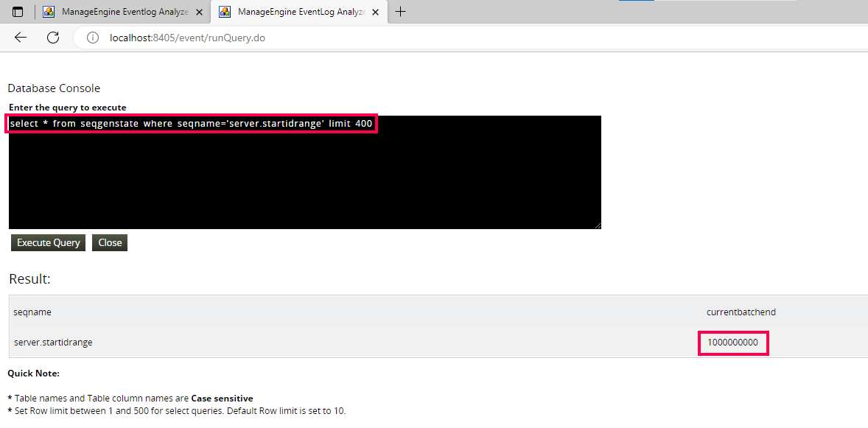Click favicon of first Eventlog Analyzer tab
This screenshot has height=428, width=868.
pyautogui.click(x=49, y=12)
